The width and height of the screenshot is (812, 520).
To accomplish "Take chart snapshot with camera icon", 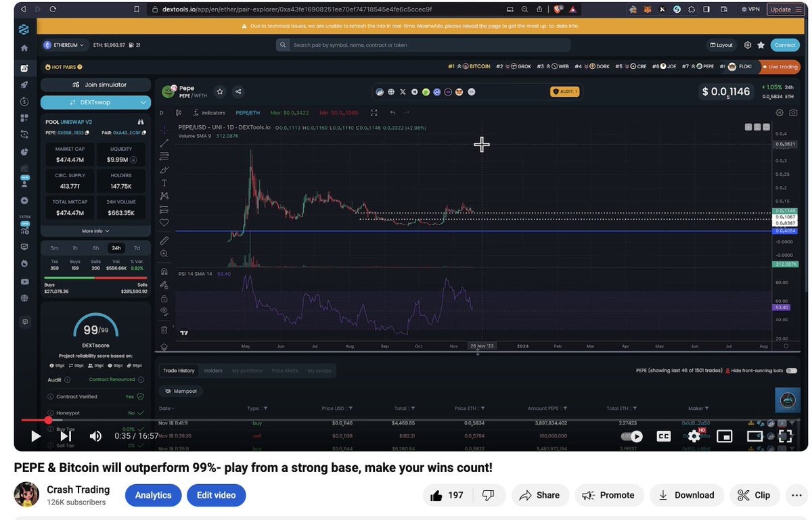I will coord(793,113).
